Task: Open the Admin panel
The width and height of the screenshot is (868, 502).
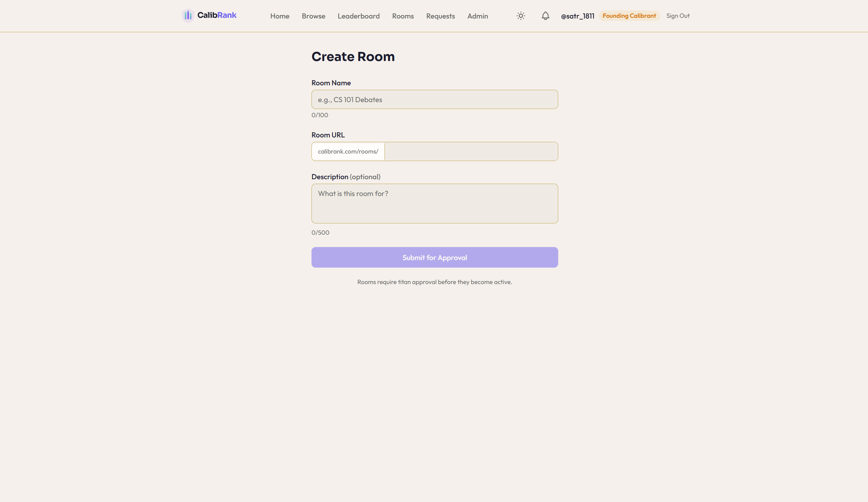Action: coord(477,16)
